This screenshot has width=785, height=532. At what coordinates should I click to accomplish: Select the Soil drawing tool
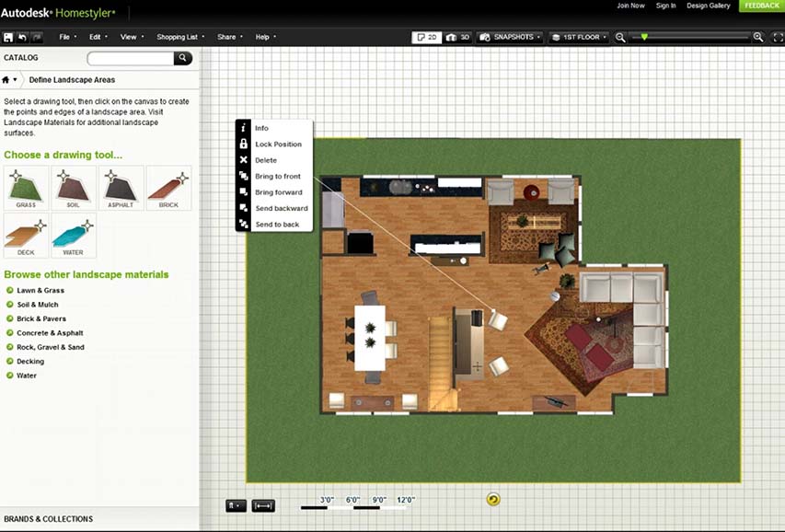[74, 188]
